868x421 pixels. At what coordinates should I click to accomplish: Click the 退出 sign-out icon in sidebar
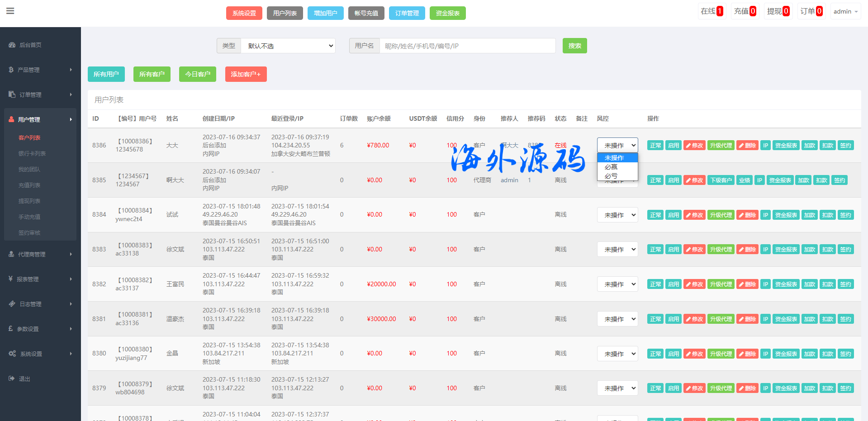[x=12, y=378]
